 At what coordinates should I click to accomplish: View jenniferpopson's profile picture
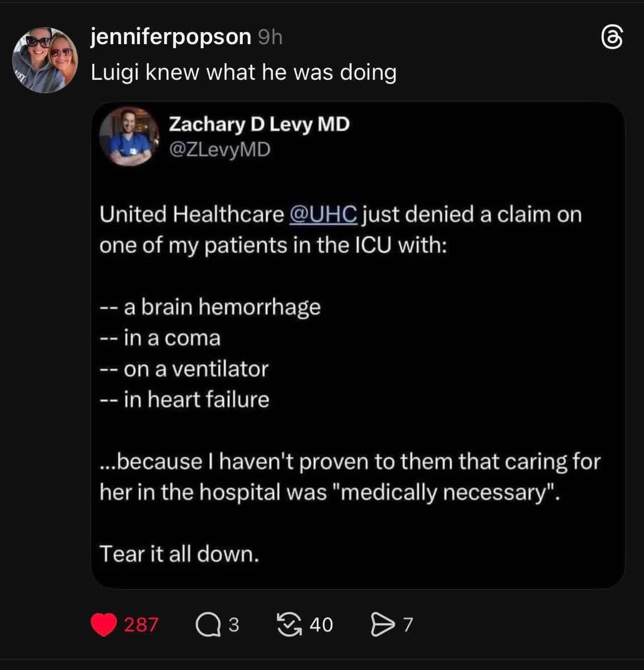point(45,60)
